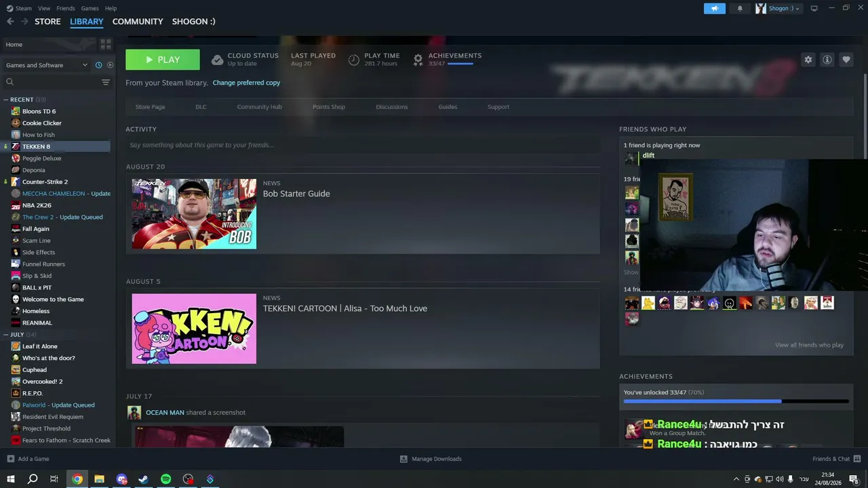
Task: Open TEKKEN 8 Store Page tab
Action: pos(150,107)
